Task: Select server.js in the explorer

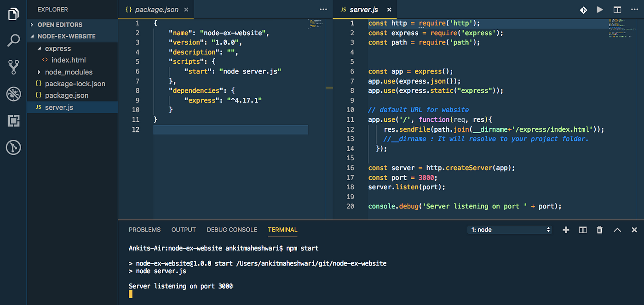Action: (59, 107)
